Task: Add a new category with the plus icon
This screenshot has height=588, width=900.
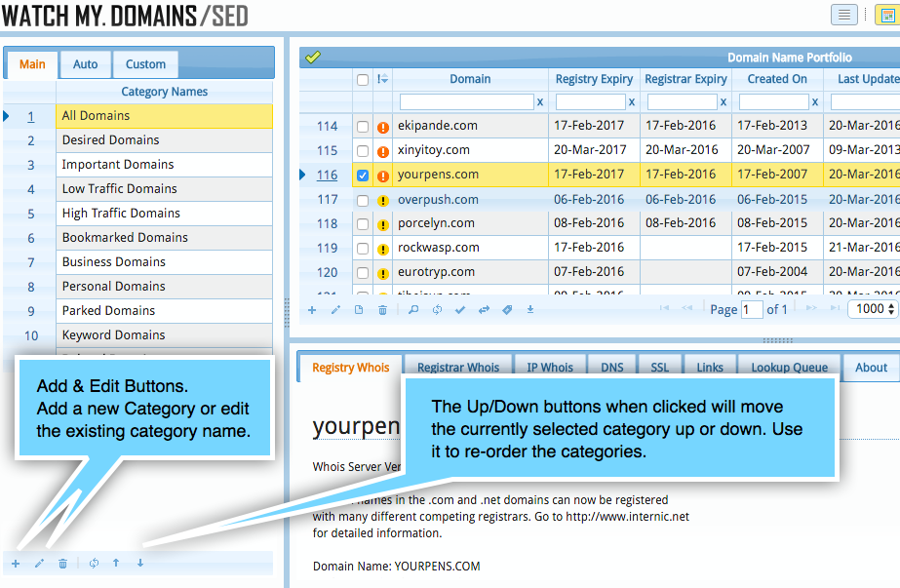Action: click(16, 564)
